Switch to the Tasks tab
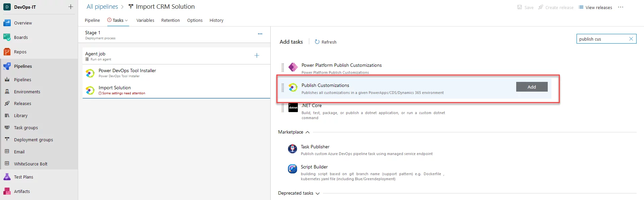The height and width of the screenshot is (200, 644). click(x=118, y=20)
